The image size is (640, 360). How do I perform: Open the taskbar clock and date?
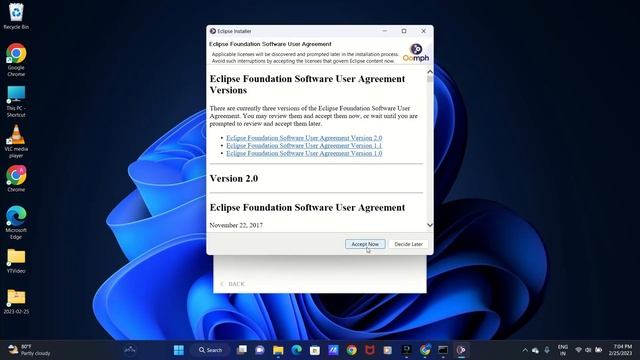621,350
